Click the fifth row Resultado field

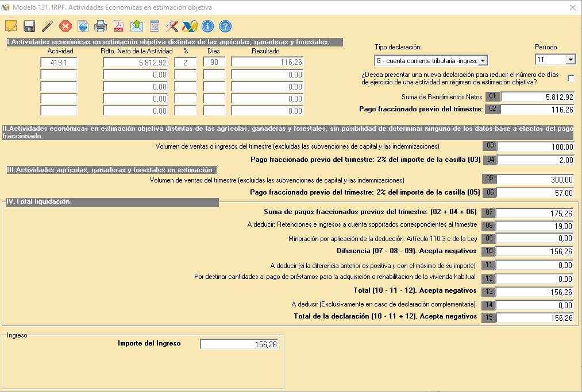[267, 111]
